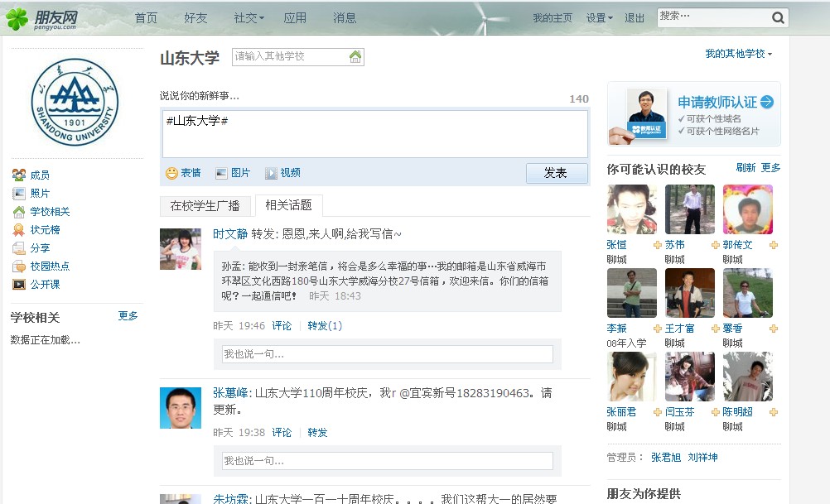Go to 首页 in top navigation

(x=146, y=18)
